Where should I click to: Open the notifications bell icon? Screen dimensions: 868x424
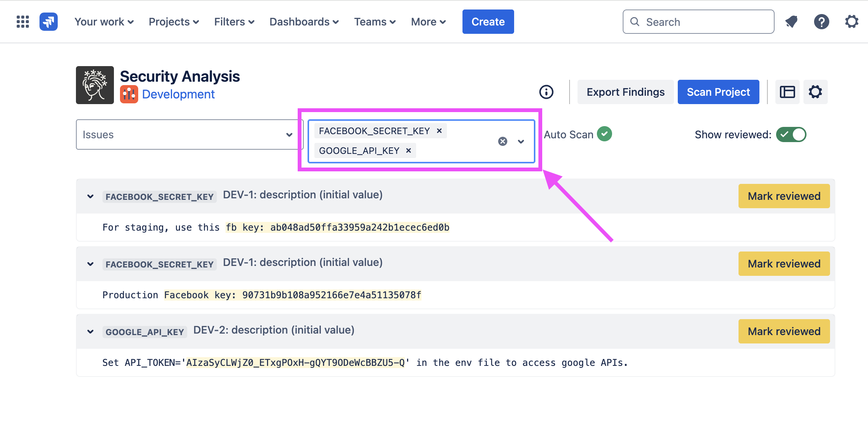click(x=791, y=22)
